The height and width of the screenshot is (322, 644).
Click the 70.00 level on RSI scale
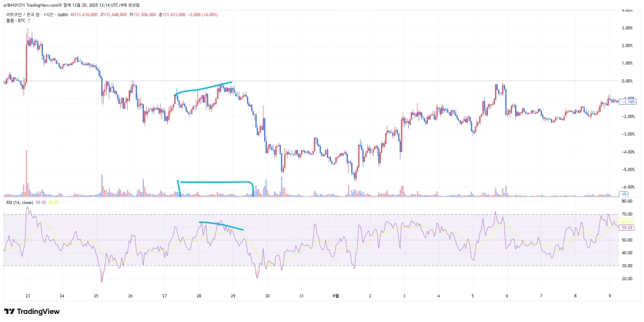pos(627,214)
